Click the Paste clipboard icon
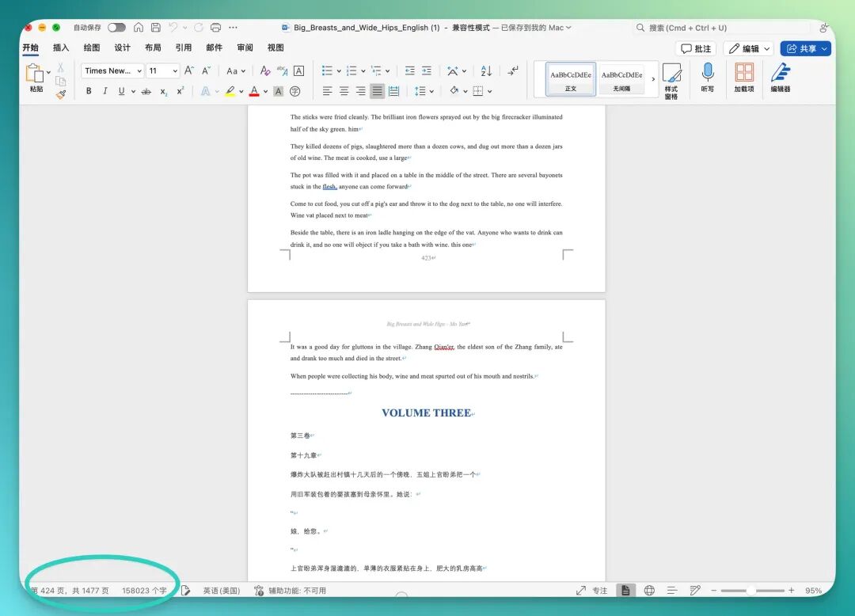Screen dimensions: 855x616 35,73
